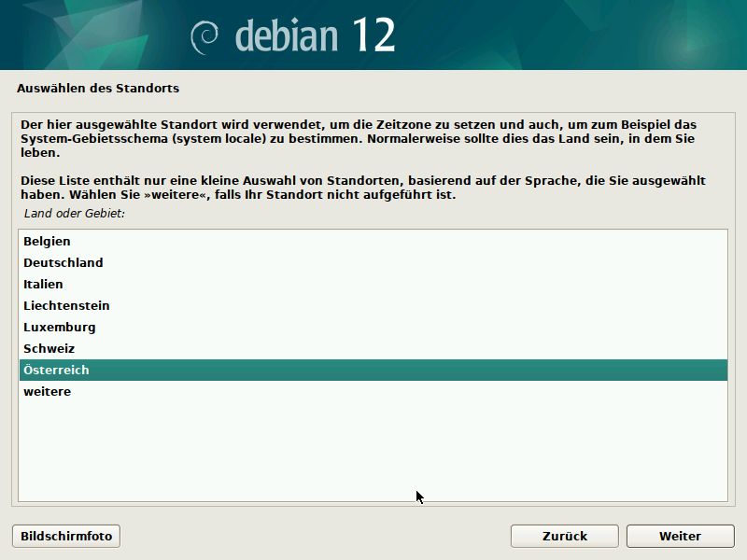This screenshot has width=747, height=560.
Task: Select Luxemburg from the list
Action: tap(60, 328)
